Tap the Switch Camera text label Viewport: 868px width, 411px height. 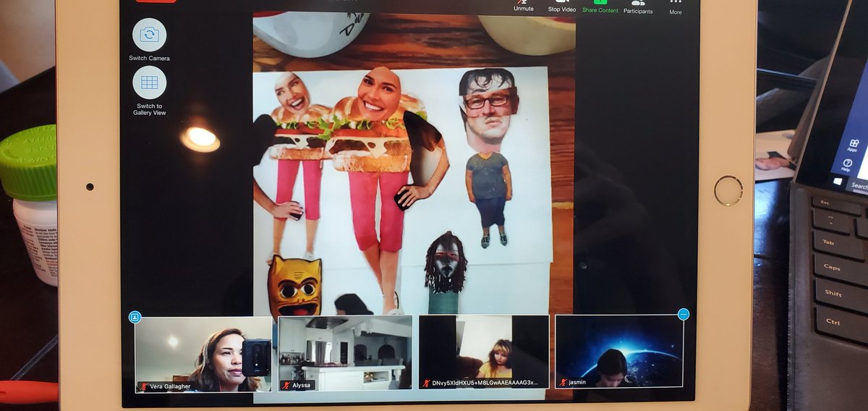click(150, 58)
